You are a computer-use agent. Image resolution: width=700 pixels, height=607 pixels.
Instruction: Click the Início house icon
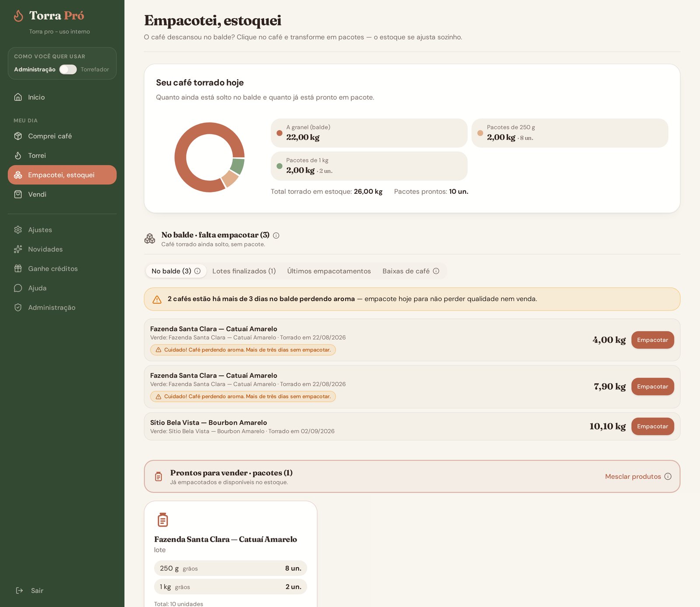pos(18,97)
